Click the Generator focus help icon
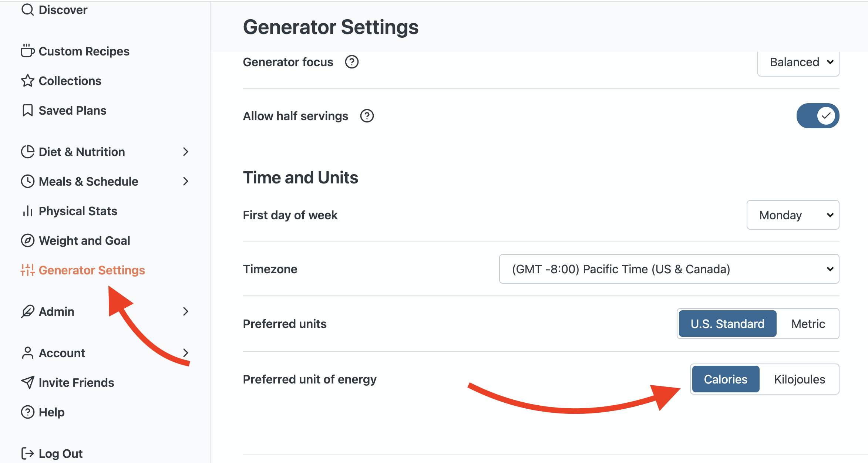This screenshot has width=868, height=463. (351, 62)
